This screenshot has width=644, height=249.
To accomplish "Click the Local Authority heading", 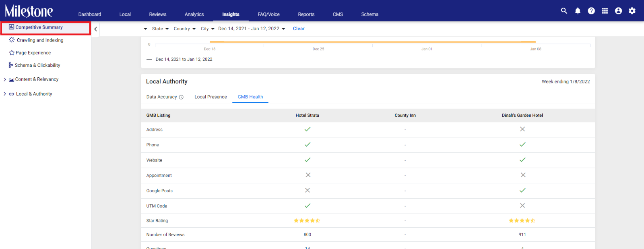I will [x=167, y=81].
